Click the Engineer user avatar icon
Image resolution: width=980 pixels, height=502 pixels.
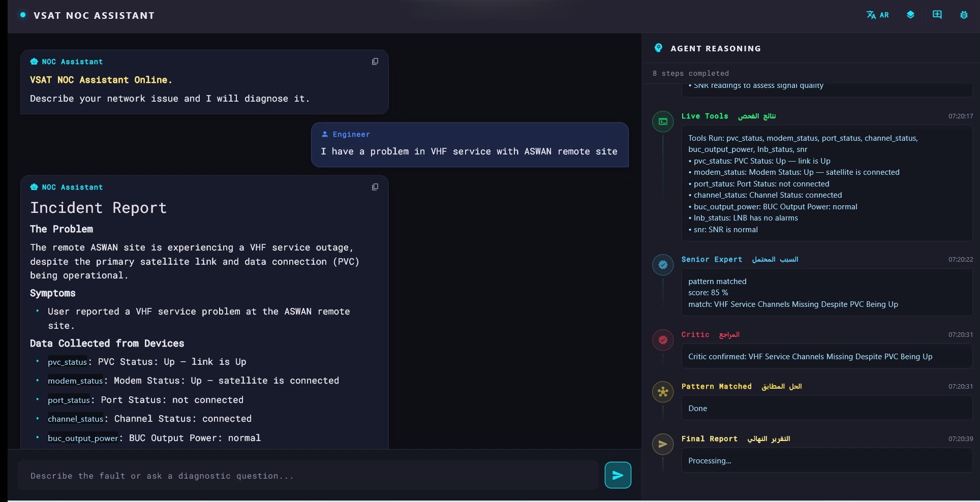click(x=325, y=134)
